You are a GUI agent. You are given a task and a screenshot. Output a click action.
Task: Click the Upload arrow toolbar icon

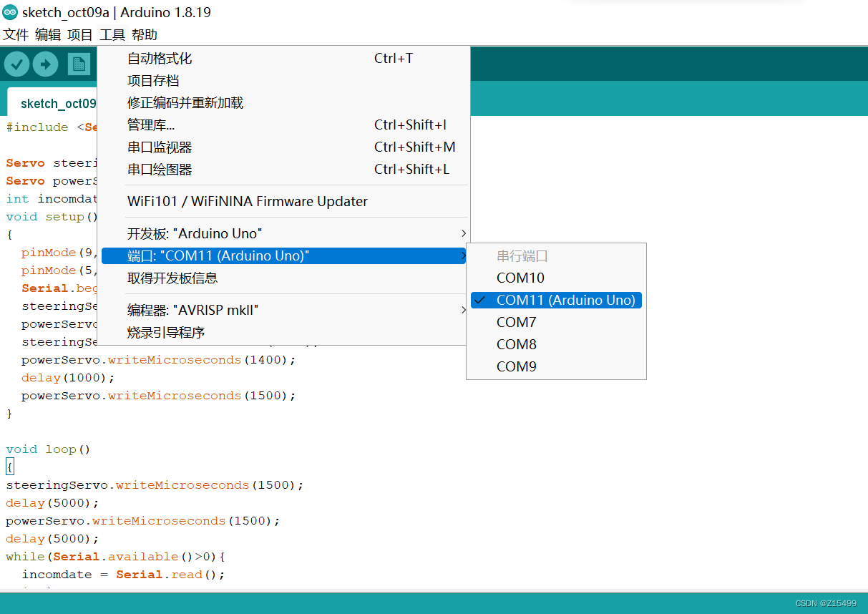[45, 64]
